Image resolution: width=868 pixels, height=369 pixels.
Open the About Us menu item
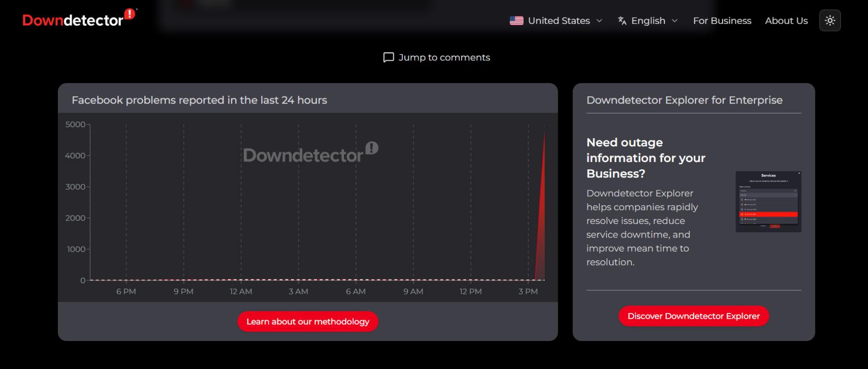(x=786, y=21)
